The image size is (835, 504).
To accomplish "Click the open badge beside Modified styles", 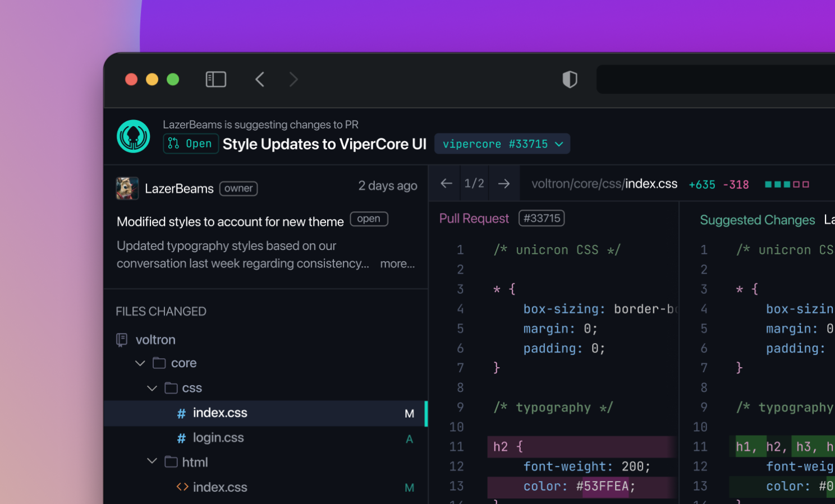I will point(369,219).
